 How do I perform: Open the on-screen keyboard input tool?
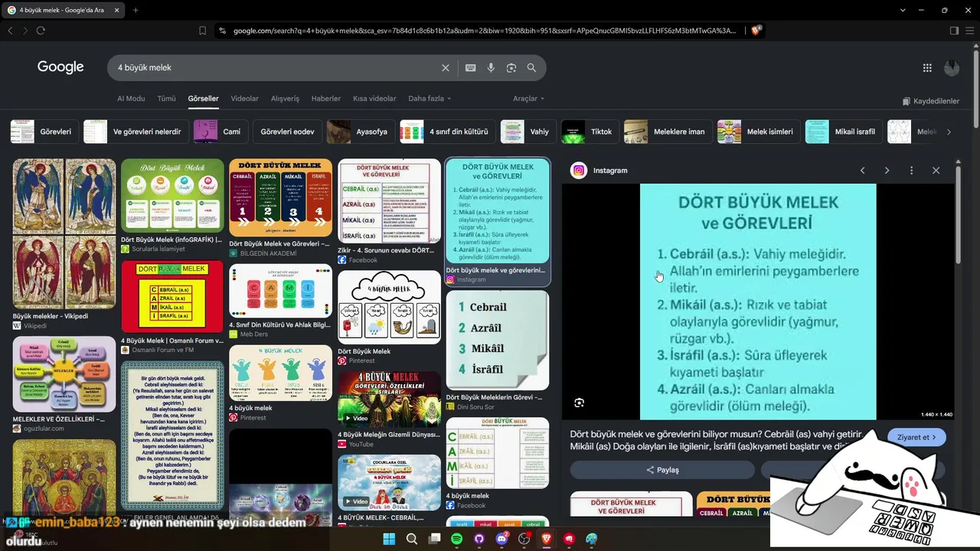point(470,67)
